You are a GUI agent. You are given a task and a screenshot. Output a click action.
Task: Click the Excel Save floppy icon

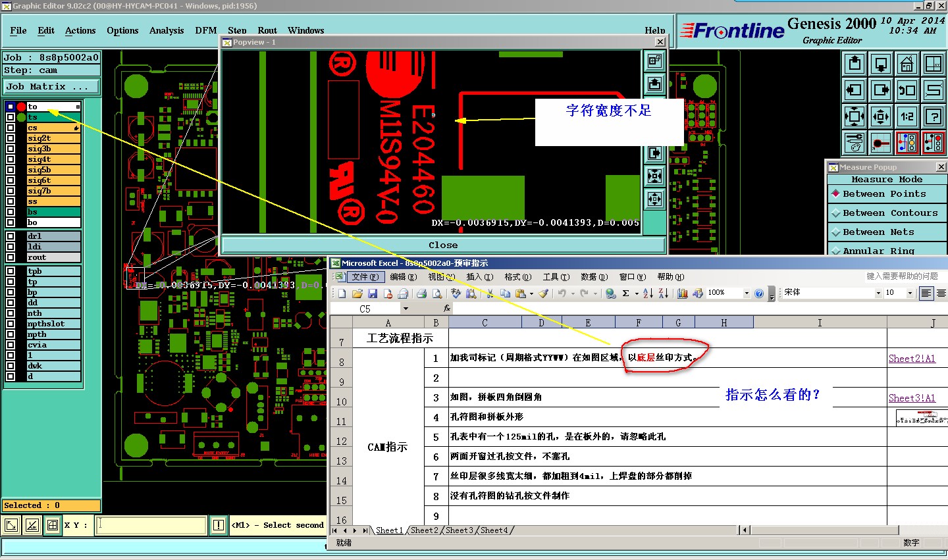373,293
